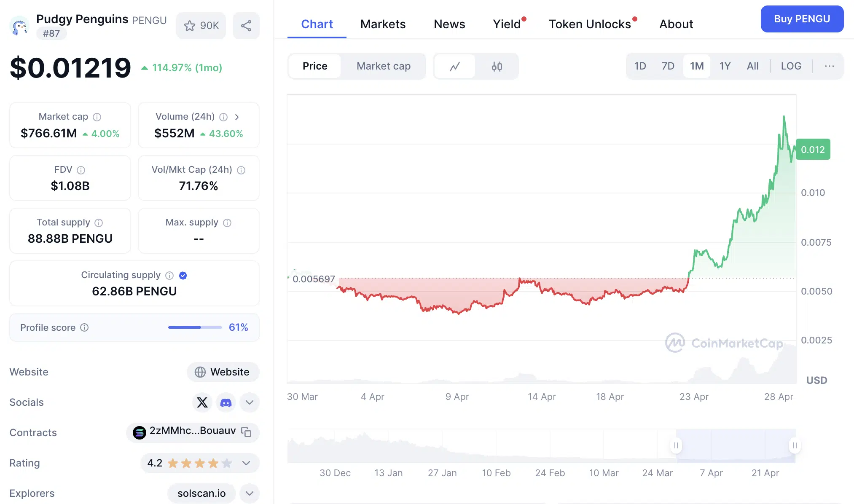Click the Pudgy Penguins logo icon
This screenshot has height=504, width=854.
(x=19, y=26)
